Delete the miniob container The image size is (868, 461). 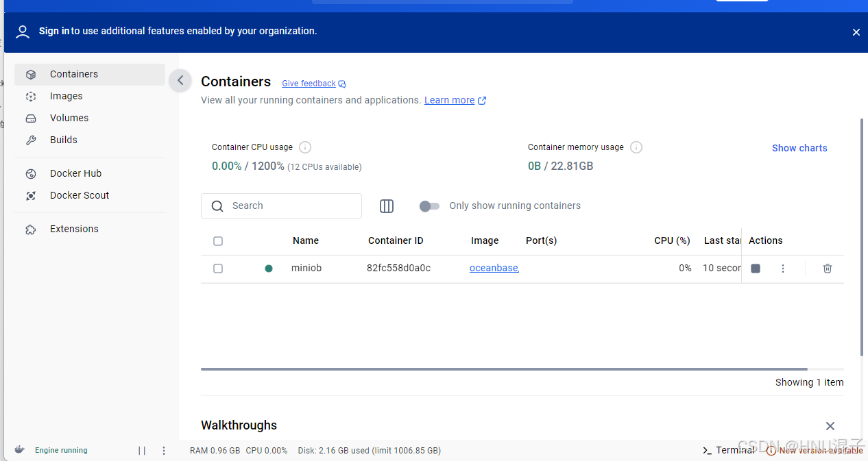827,269
